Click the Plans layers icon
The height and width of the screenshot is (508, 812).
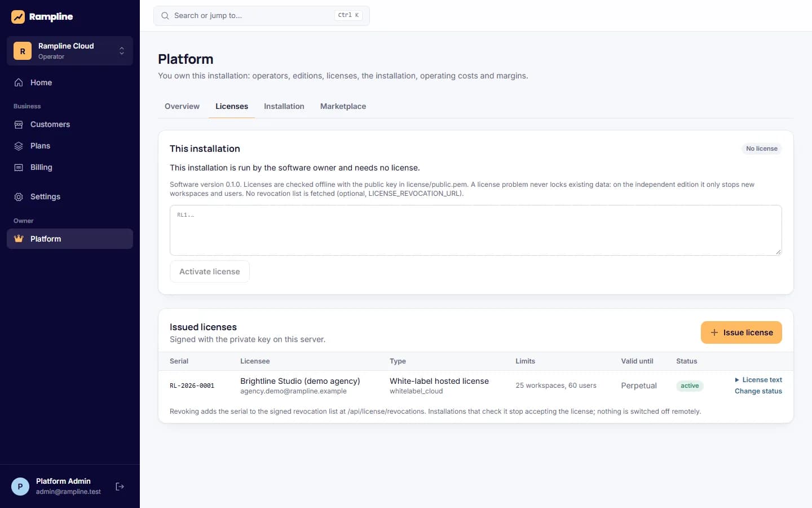pos(19,146)
